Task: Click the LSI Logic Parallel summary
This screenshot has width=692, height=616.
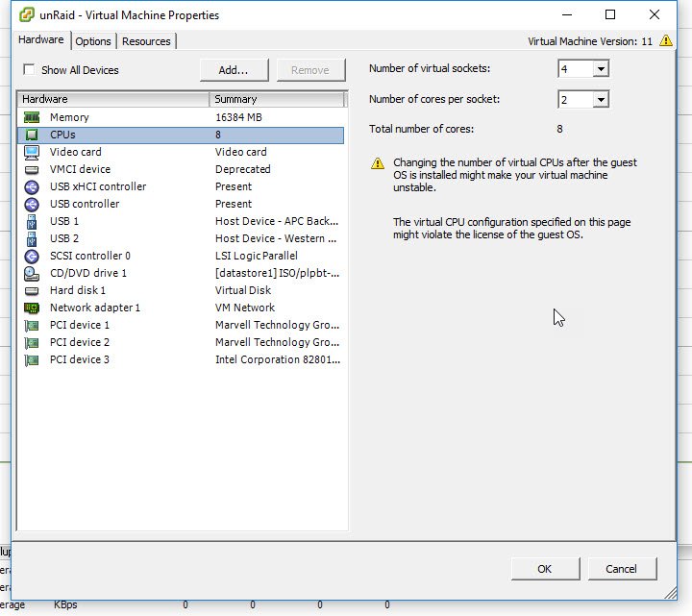Action: 257,256
